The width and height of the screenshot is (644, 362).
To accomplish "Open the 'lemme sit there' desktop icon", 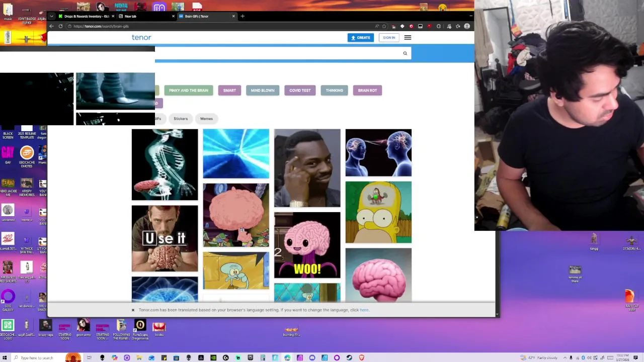I will pos(575,274).
